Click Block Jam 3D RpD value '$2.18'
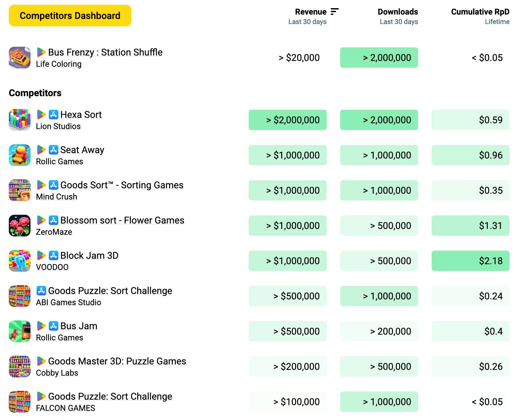The height and width of the screenshot is (420, 515). 471,261
